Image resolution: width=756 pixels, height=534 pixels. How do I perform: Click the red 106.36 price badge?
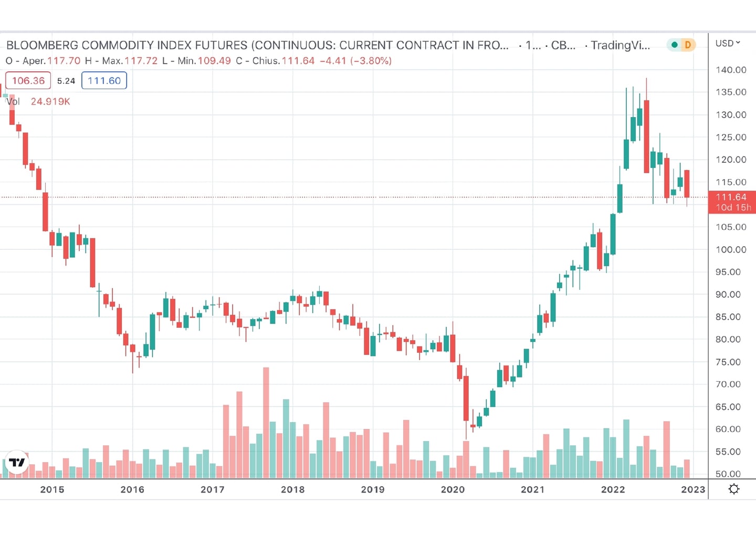27,80
